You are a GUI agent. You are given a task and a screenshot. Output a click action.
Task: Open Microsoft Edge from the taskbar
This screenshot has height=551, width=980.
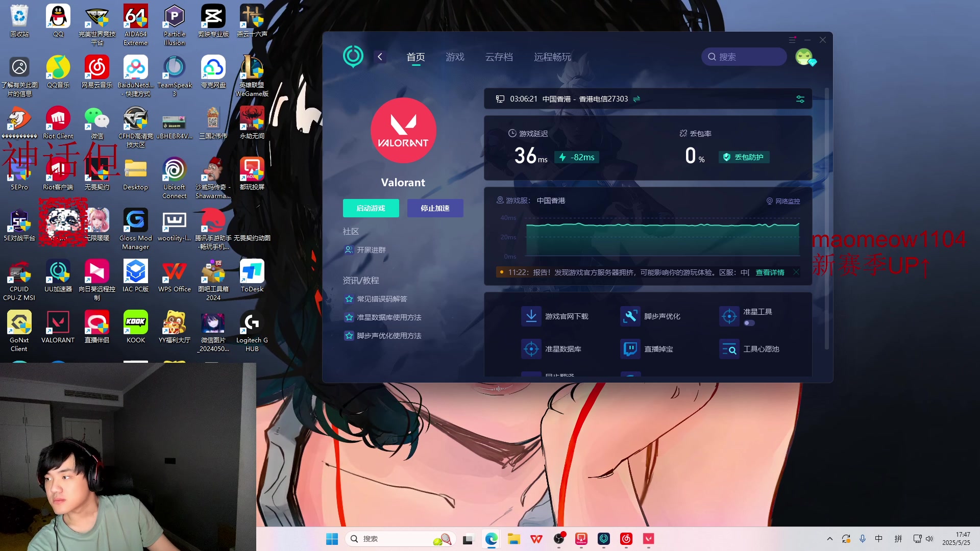[x=491, y=539]
